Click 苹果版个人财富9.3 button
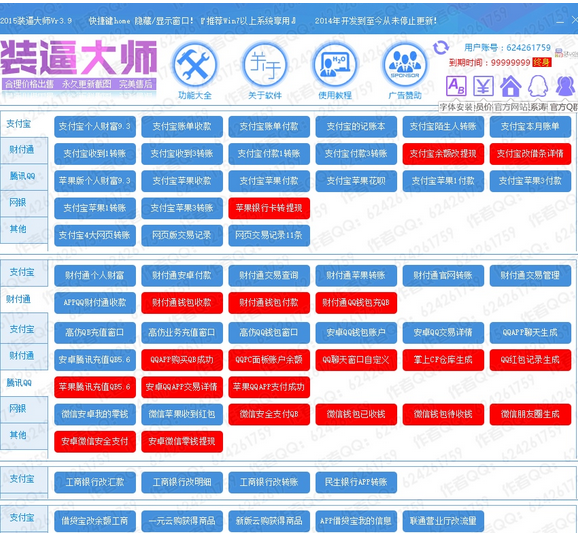Viewport: 578px width, 533px height. pyautogui.click(x=95, y=181)
